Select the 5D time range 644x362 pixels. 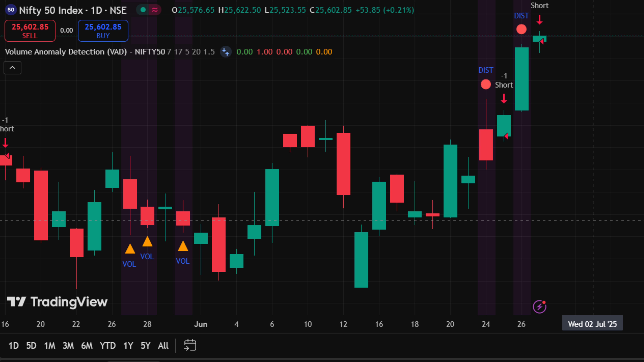[x=31, y=346]
